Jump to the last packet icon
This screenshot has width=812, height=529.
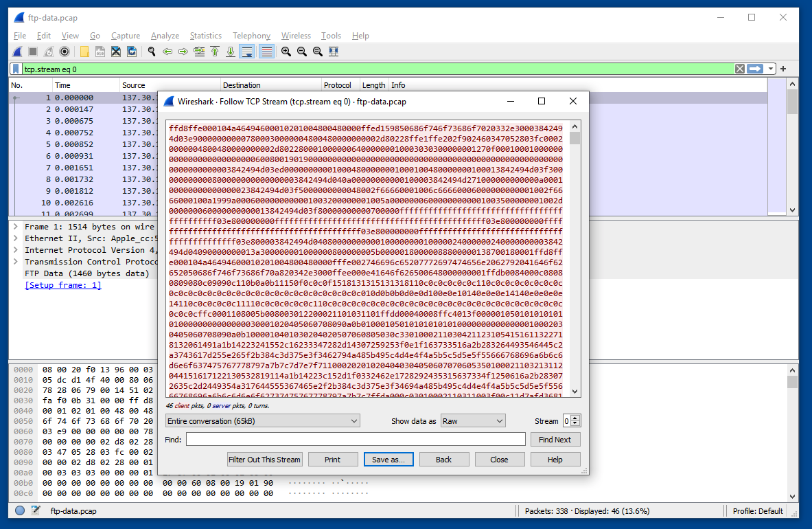[x=231, y=52]
